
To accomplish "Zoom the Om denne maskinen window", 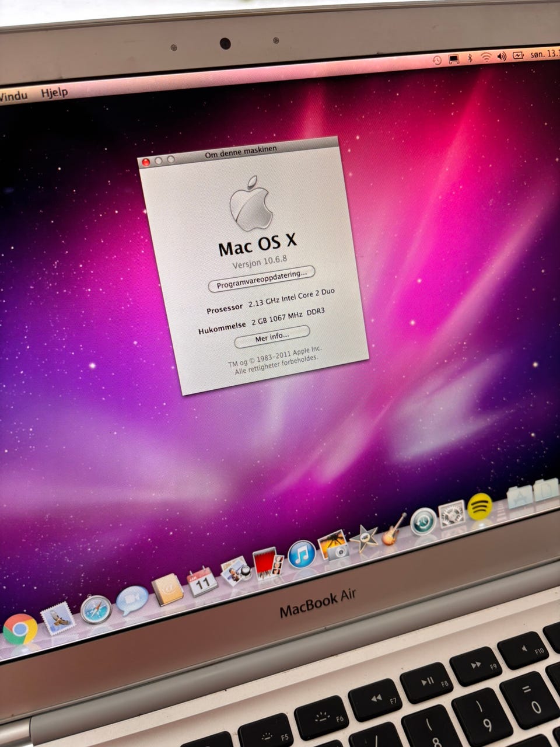I will coord(171,160).
